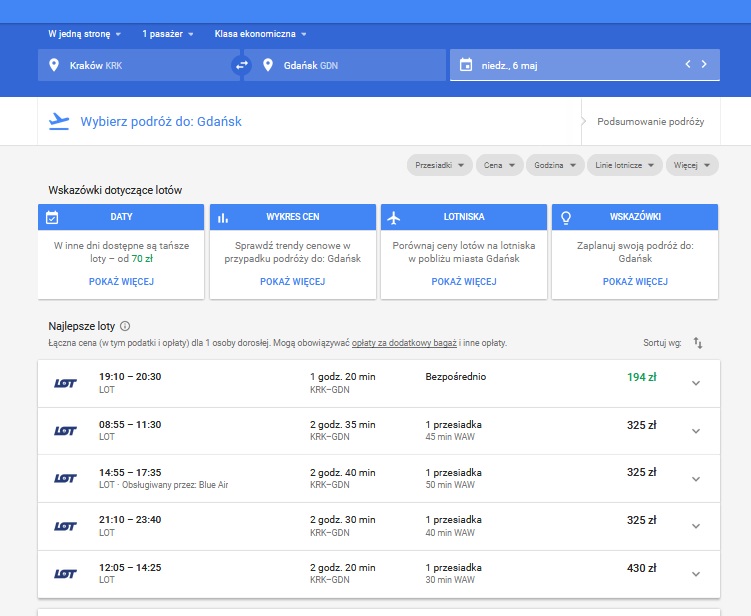Click the 50 min WAW layover text
Image resolution: width=751 pixels, height=616 pixels.
click(450, 485)
